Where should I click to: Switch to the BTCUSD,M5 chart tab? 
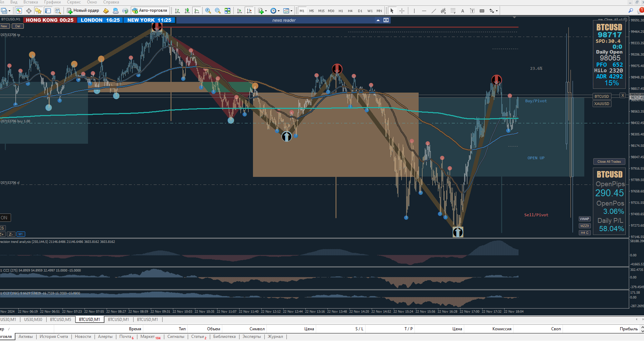coord(61,320)
